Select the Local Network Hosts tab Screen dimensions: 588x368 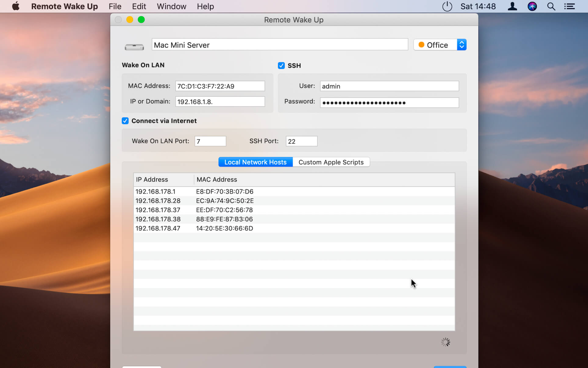[255, 162]
